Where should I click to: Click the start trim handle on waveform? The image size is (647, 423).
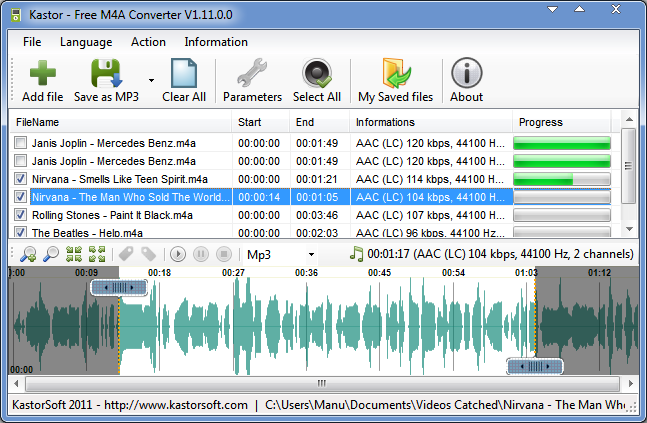click(x=119, y=288)
